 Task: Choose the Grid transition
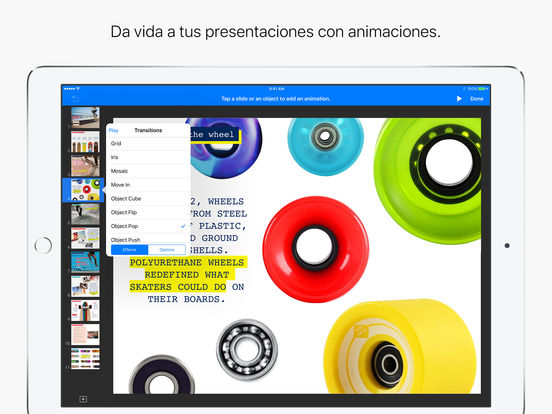tap(148, 143)
